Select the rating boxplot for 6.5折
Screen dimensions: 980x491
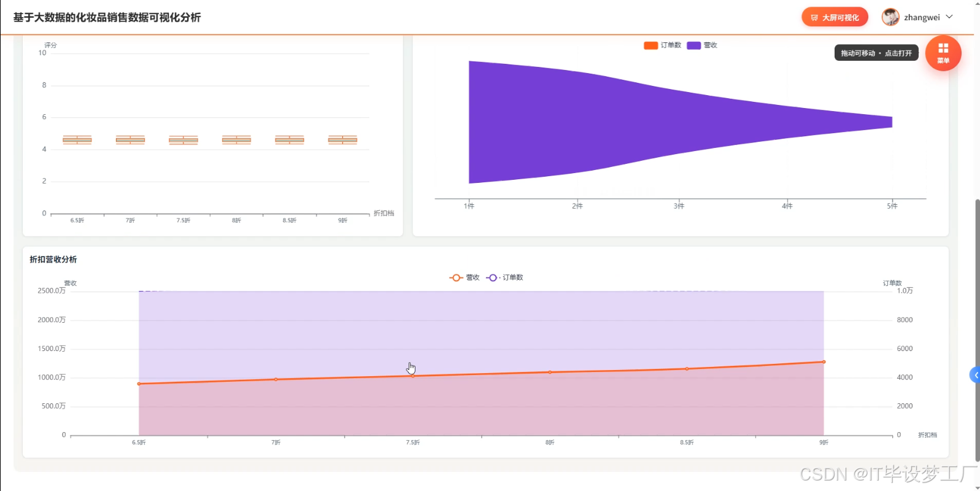point(77,140)
